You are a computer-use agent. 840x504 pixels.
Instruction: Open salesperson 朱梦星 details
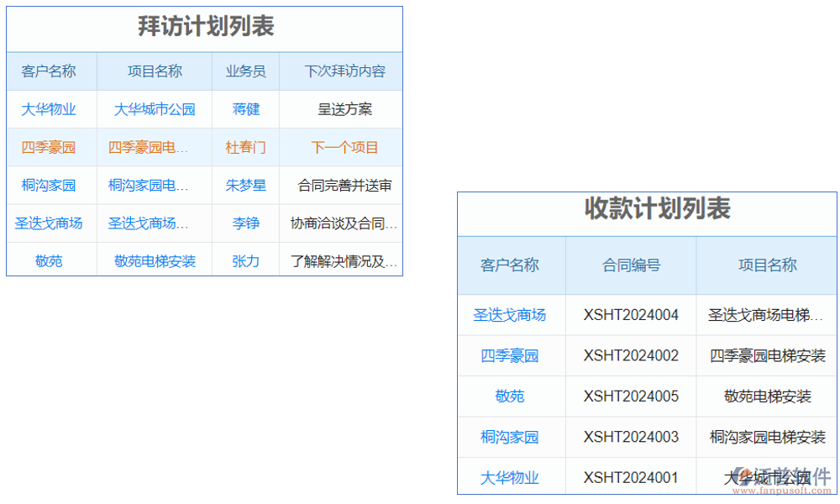[x=244, y=185]
